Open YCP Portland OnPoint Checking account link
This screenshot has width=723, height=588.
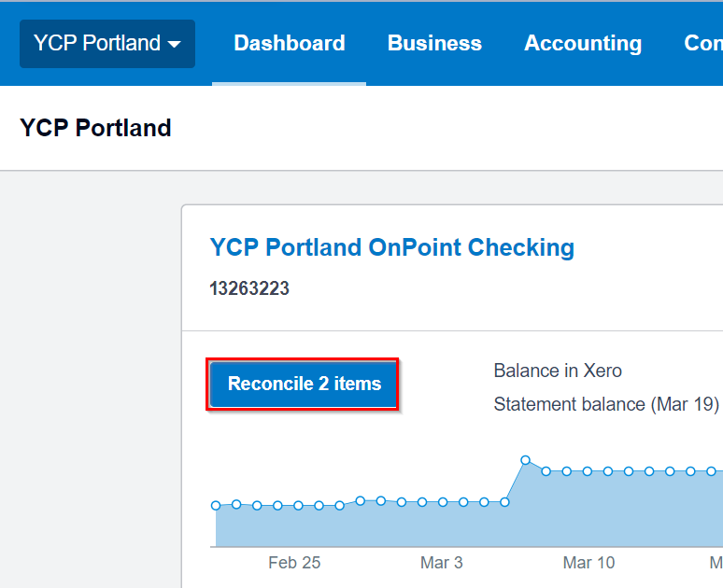pyautogui.click(x=392, y=247)
